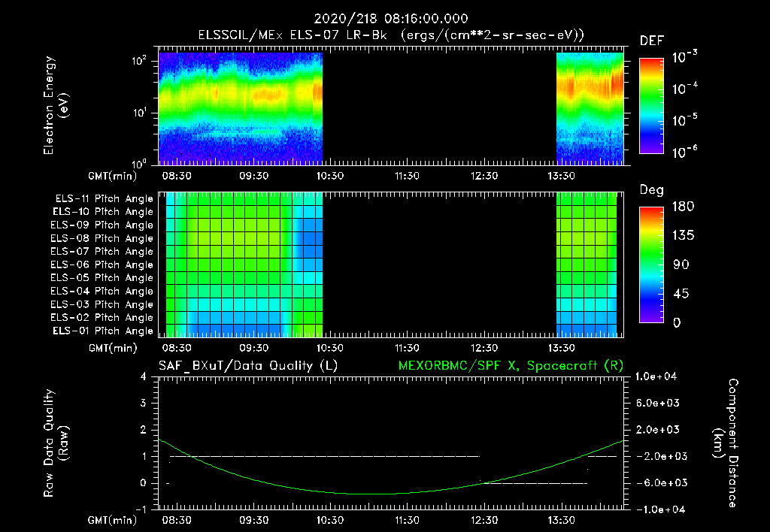Click the ELS-05 Pitch Angle row label
770x532 pixels.
(x=102, y=278)
